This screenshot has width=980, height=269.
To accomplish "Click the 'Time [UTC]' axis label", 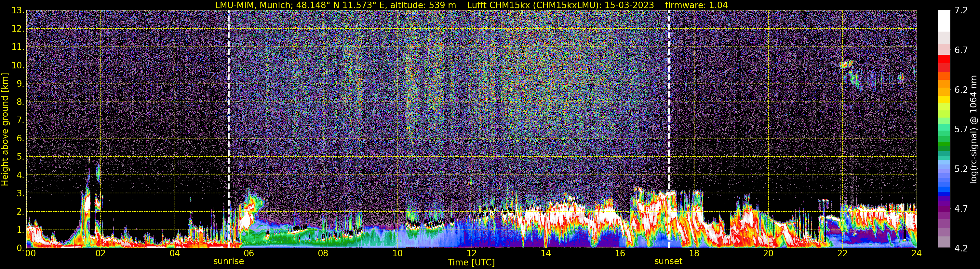I will [x=471, y=262].
